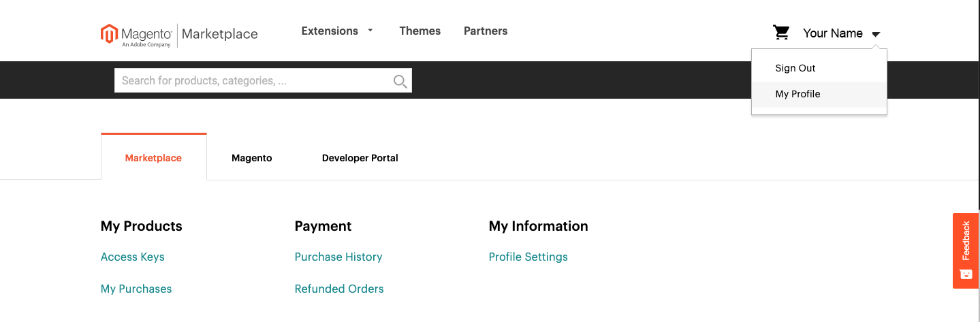The image size is (980, 322).
Task: Click the search magnifier icon
Action: (x=400, y=81)
